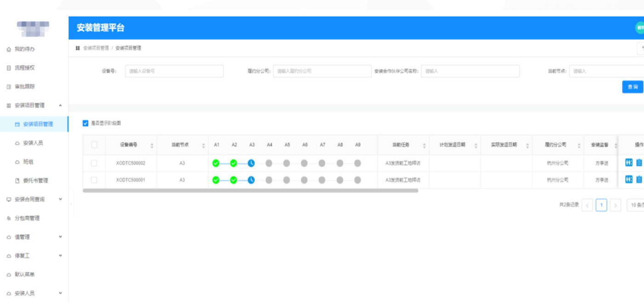Click the gray A5 stage dot for XODTC500001
The height and width of the screenshot is (303, 644).
pos(287,180)
